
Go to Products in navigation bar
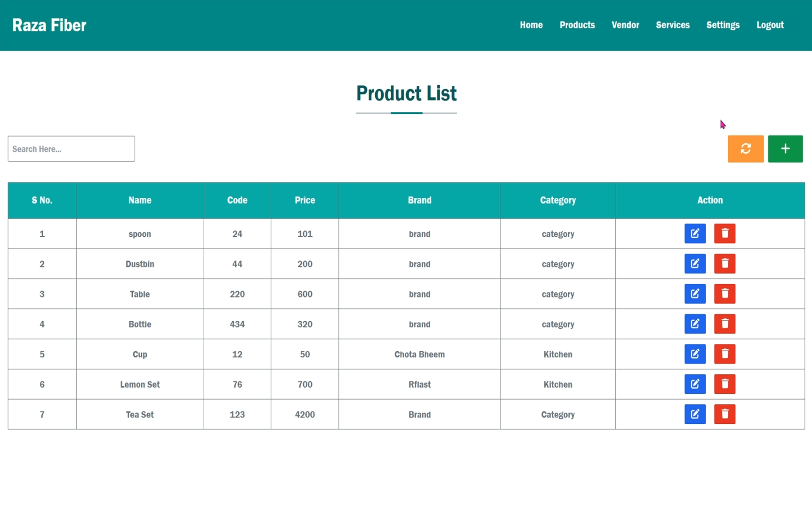(577, 25)
